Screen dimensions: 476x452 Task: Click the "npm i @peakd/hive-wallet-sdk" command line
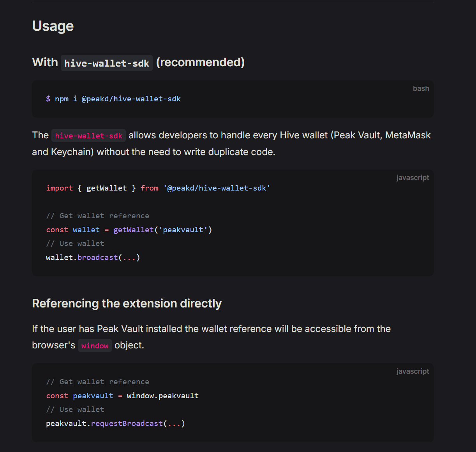coord(113,99)
